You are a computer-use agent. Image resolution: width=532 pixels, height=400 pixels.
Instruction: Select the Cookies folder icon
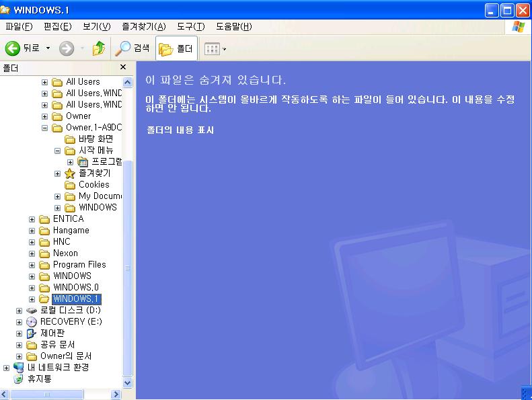[70, 185]
